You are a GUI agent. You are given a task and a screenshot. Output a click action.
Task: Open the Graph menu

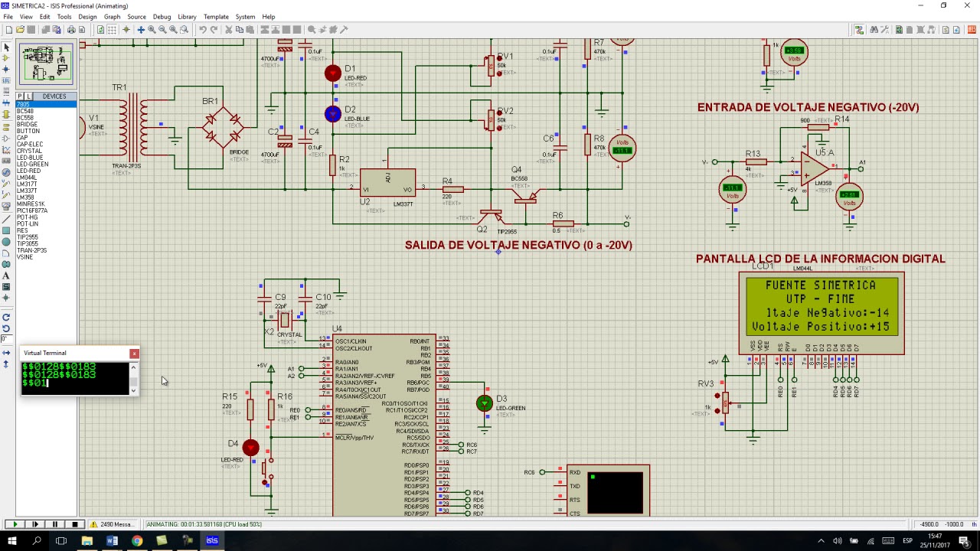112,17
